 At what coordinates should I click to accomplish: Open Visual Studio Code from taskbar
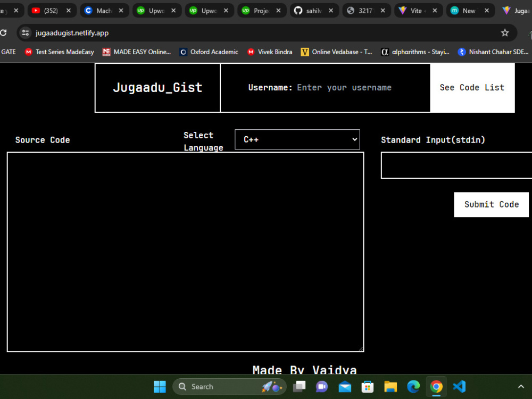[x=459, y=386]
